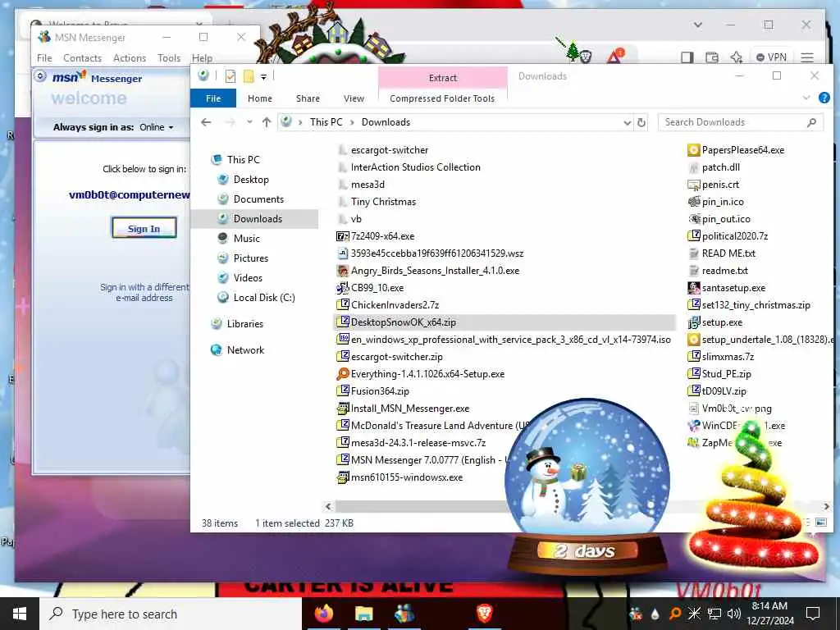Screen dimensions: 840x630
Task: Select the Windows XP iso file icon
Action: (342, 340)
